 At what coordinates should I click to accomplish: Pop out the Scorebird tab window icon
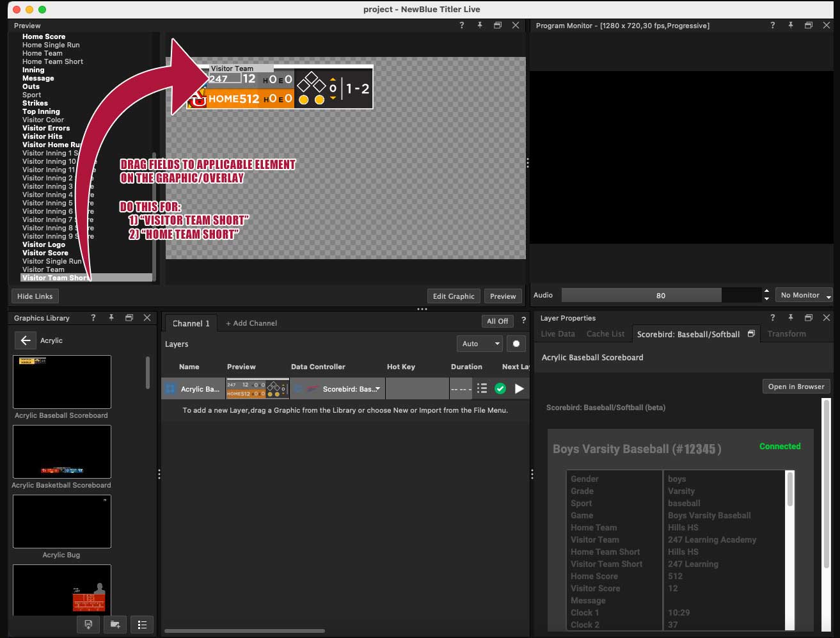751,334
